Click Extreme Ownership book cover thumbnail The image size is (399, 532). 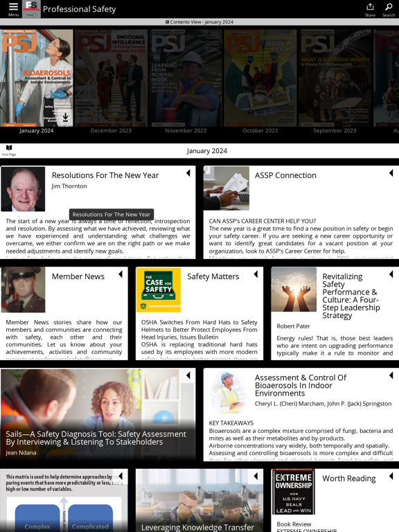(294, 492)
